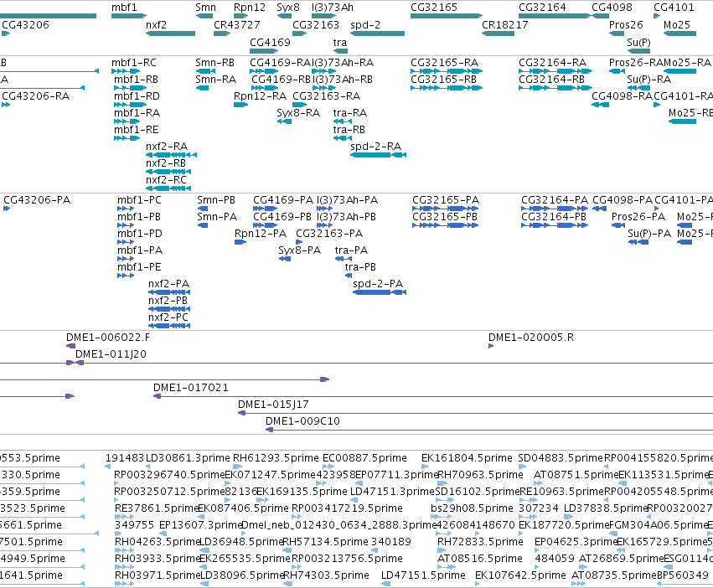Select the Pros26 gene label
Image resolution: width=713 pixels, height=588 pixels.
point(626,24)
